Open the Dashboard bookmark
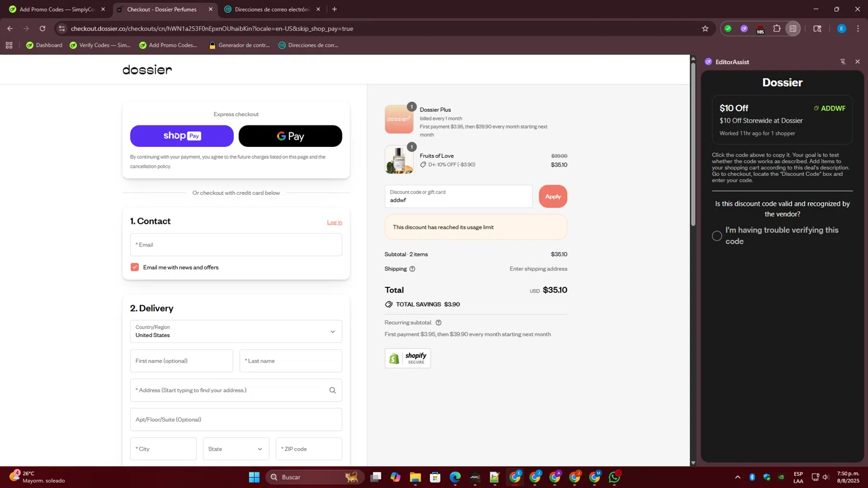868x488 pixels. (x=45, y=45)
